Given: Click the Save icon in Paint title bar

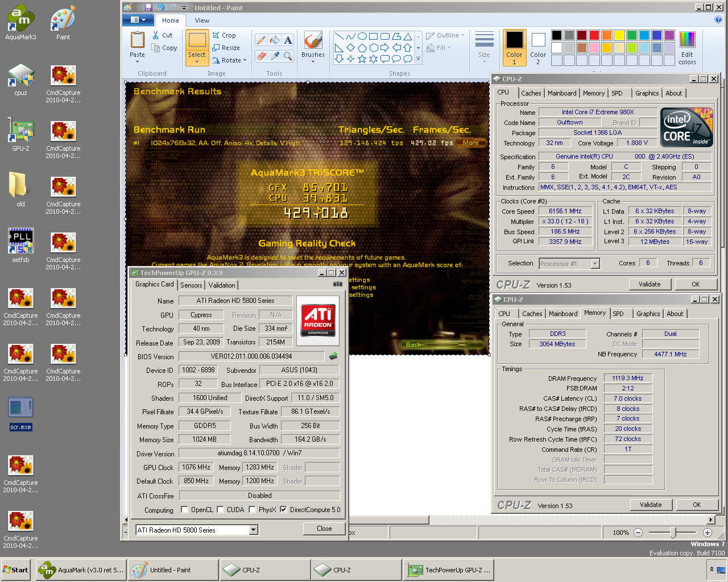Looking at the screenshot, I should (x=148, y=7).
